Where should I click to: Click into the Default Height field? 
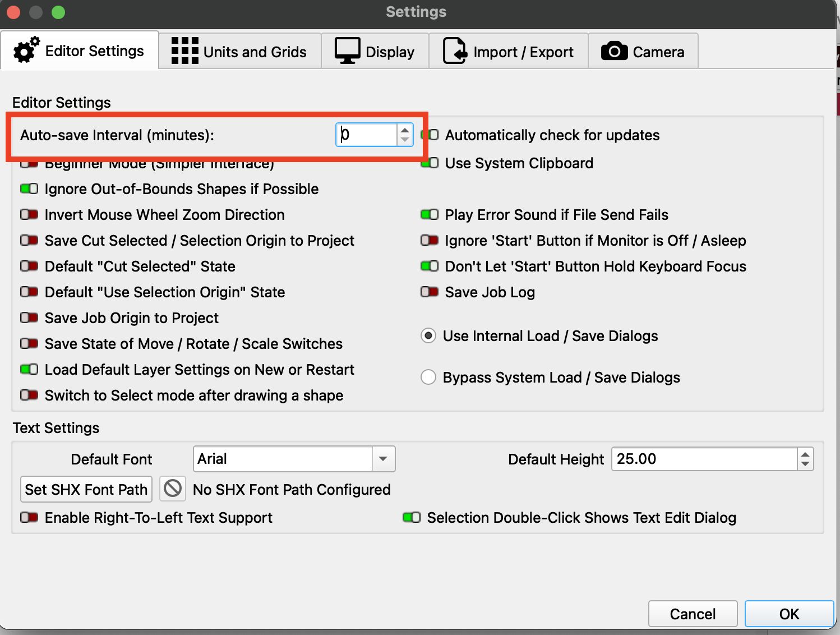click(704, 459)
